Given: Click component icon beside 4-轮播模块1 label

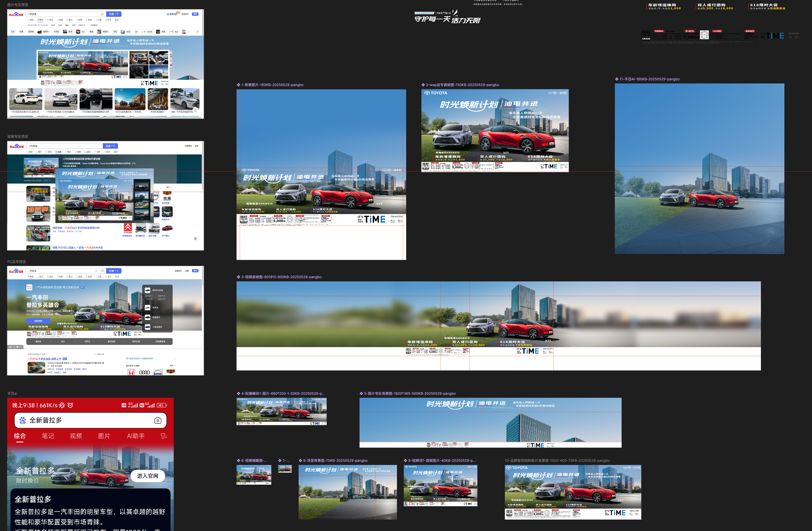Looking at the screenshot, I should click(239, 394).
